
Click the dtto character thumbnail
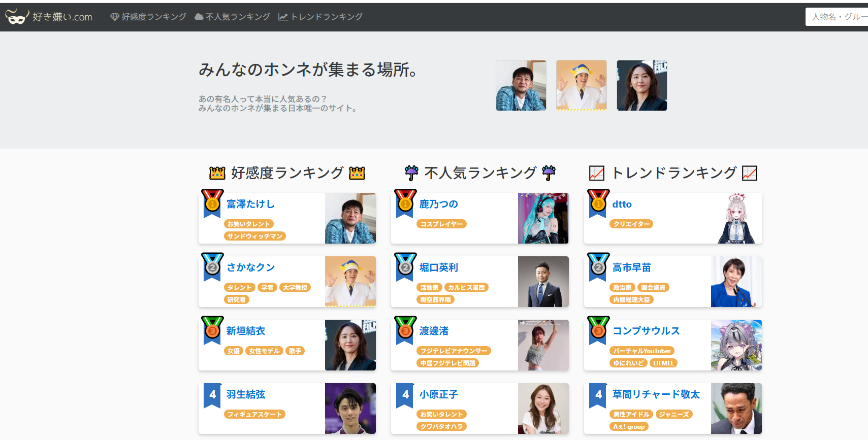(x=736, y=218)
